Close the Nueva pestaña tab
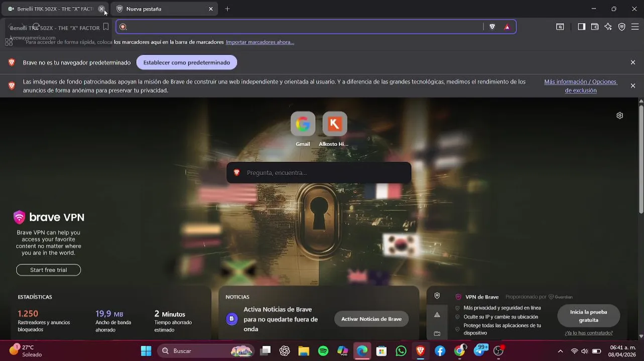This screenshot has width=644, height=361. point(211,9)
